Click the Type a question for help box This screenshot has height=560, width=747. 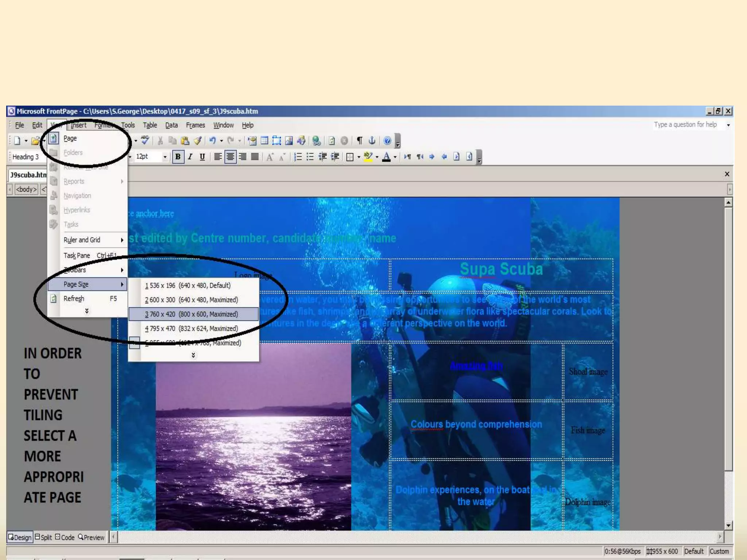click(685, 125)
